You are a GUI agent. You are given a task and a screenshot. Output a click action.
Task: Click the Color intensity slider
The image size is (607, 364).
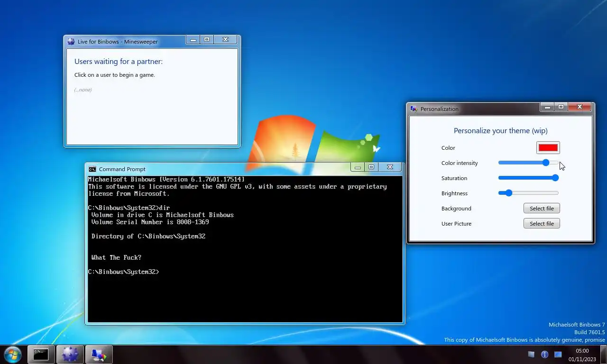click(528, 163)
